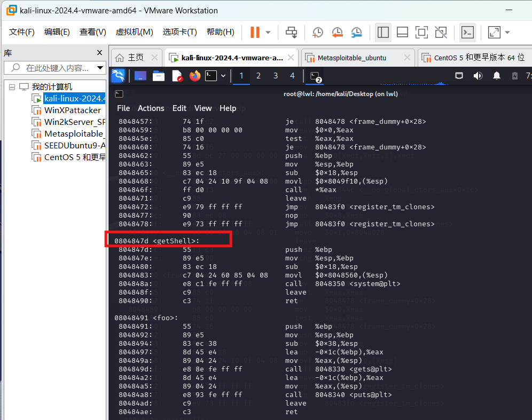532x420 pixels.
Task: Click the 'system@plt' call line
Action: (260, 284)
